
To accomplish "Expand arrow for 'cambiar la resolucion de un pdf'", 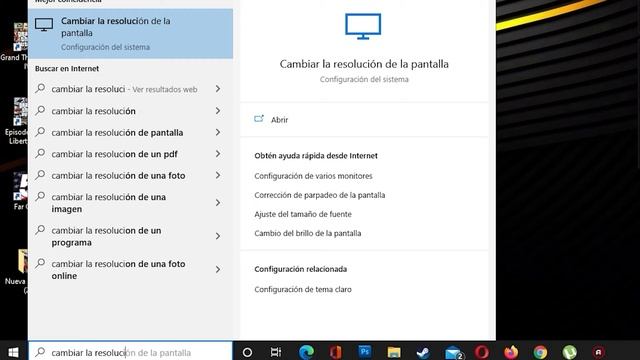I will (218, 153).
